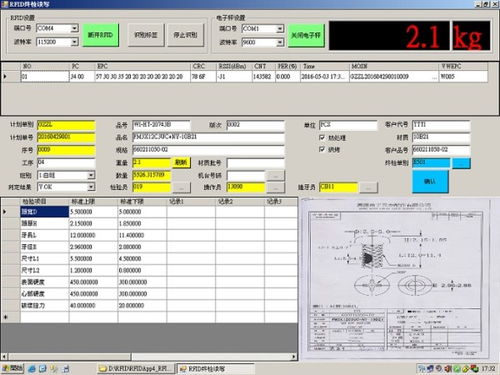Click the blue browse button beside 终检单别

pos(461,163)
